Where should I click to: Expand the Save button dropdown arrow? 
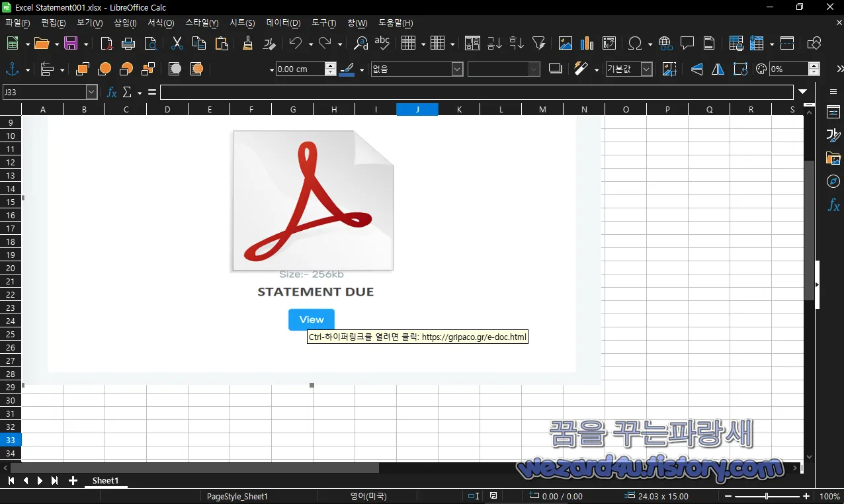point(86,44)
